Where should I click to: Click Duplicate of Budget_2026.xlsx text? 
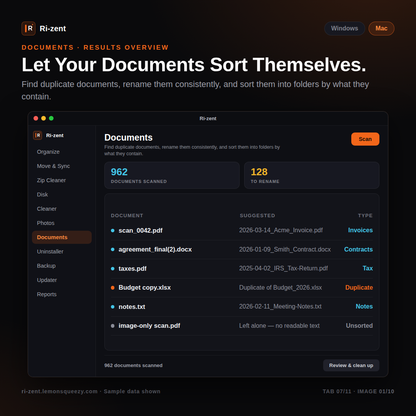(x=280, y=288)
